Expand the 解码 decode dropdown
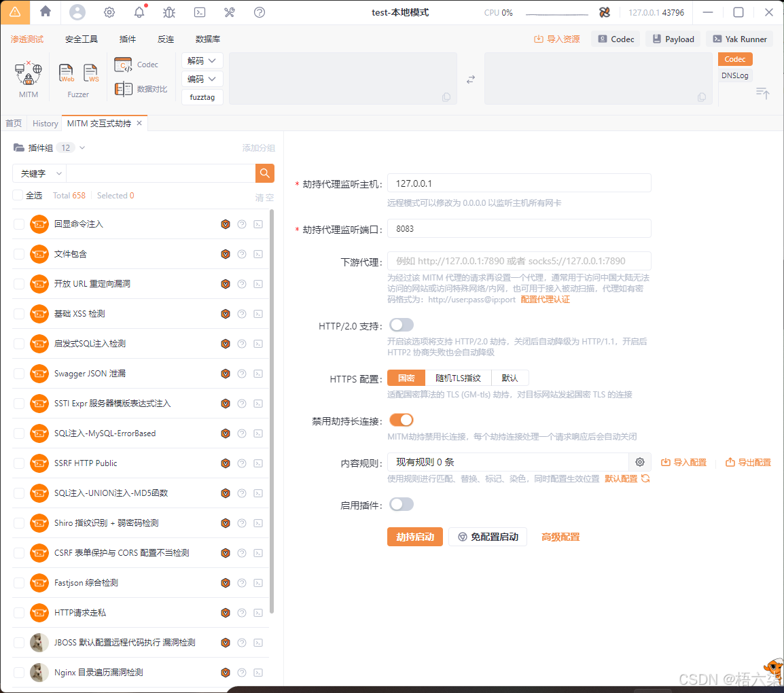Screen dimensions: 784x693 point(202,61)
